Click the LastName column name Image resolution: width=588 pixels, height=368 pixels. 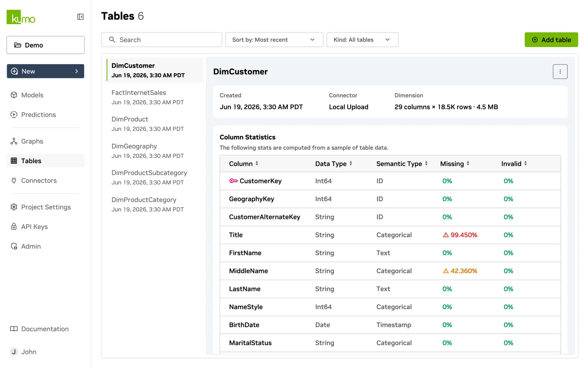tap(245, 289)
